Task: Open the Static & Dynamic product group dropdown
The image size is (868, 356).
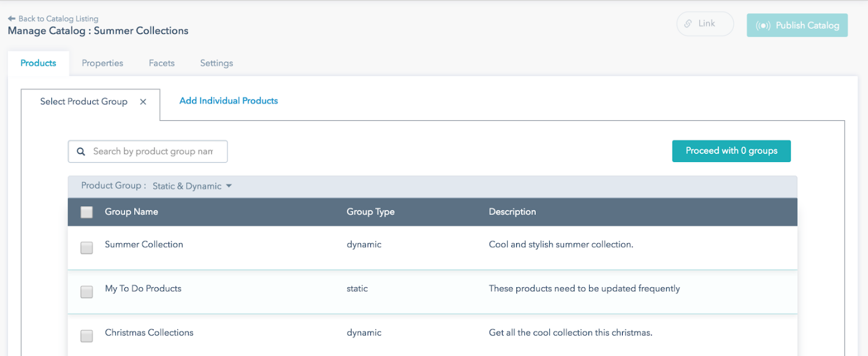Action: pos(192,186)
